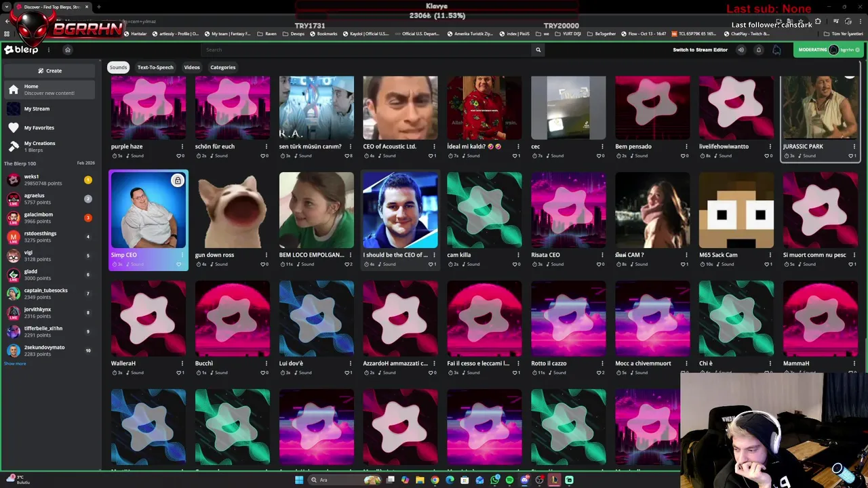Image resolution: width=868 pixels, height=488 pixels.
Task: Go to Home in the sidebar
Action: tap(51, 89)
